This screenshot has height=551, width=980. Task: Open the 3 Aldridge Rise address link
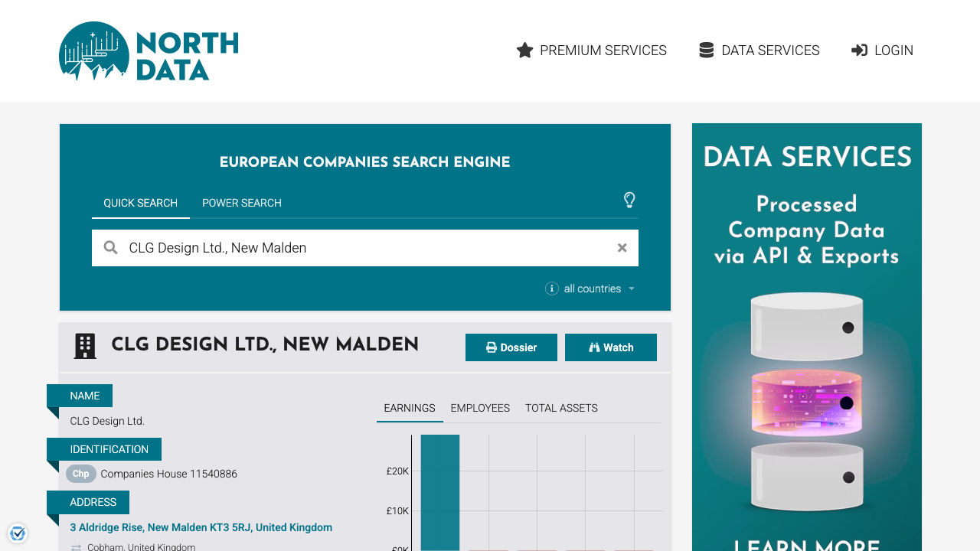pos(201,527)
